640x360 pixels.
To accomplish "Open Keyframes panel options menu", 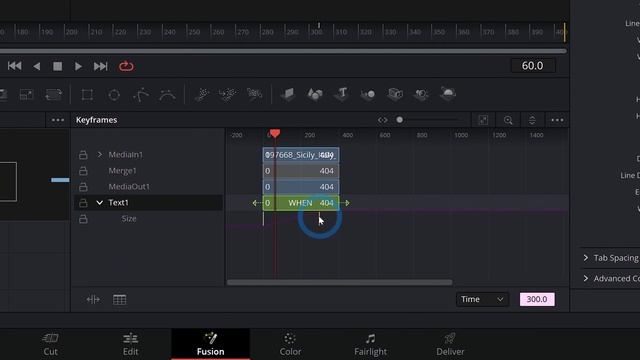I will coord(557,120).
